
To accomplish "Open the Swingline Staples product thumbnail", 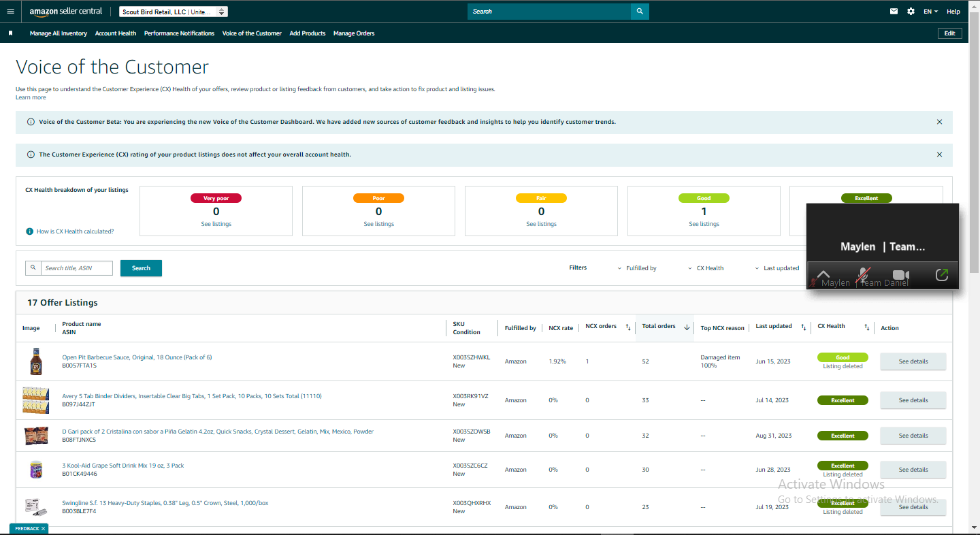I will coord(35,507).
